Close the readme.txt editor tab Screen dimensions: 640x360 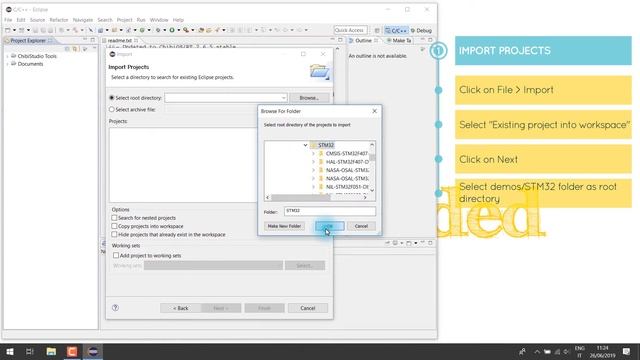[136, 40]
